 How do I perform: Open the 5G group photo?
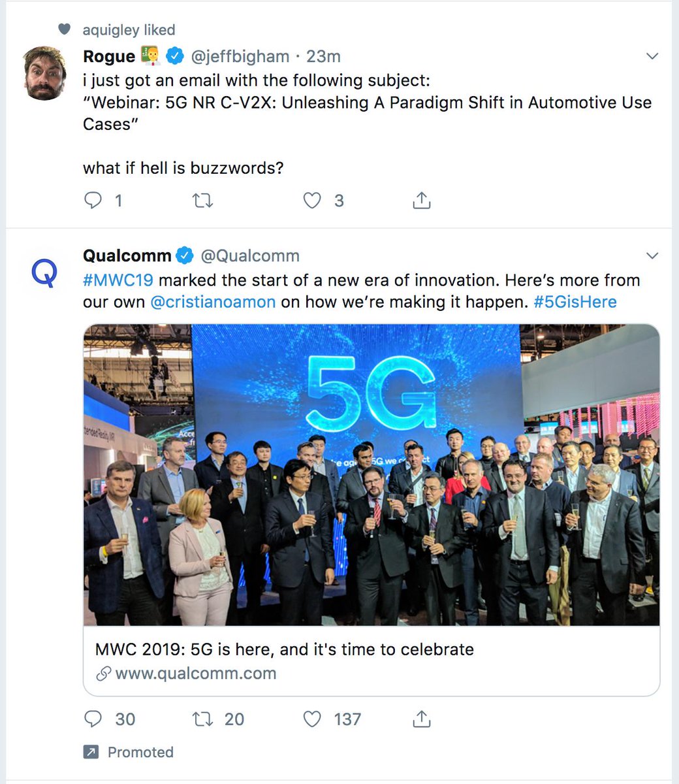371,475
